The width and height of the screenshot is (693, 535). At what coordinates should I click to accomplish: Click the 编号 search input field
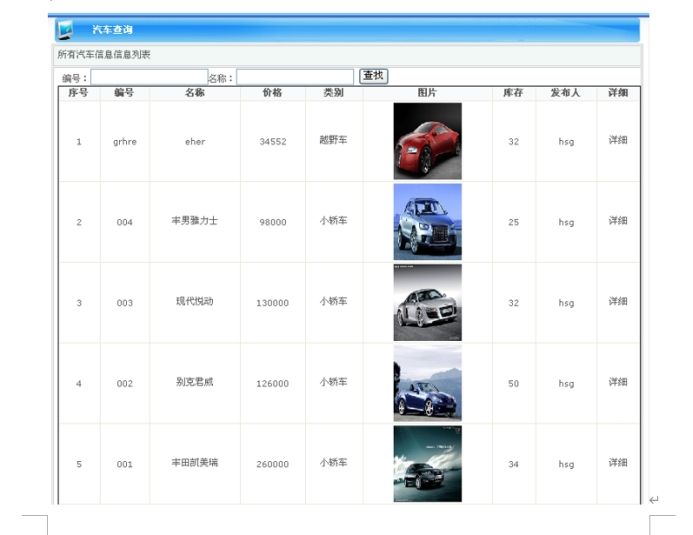[x=149, y=77]
